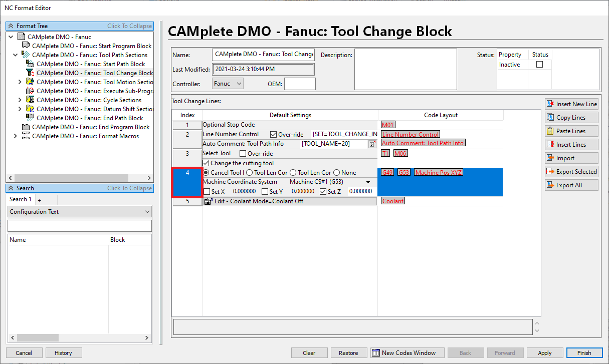609x364 pixels.
Task: Expand the Format Macros node
Action: pyautogui.click(x=16, y=136)
